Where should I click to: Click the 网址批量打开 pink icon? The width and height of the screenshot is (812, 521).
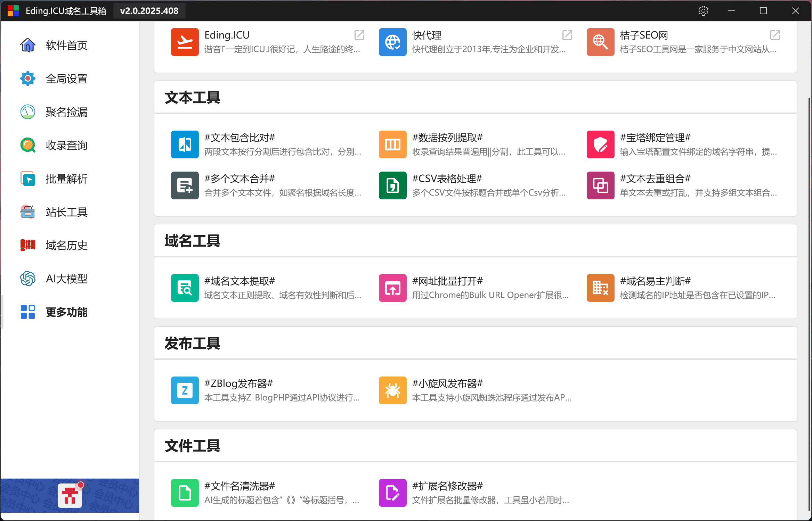pyautogui.click(x=392, y=288)
